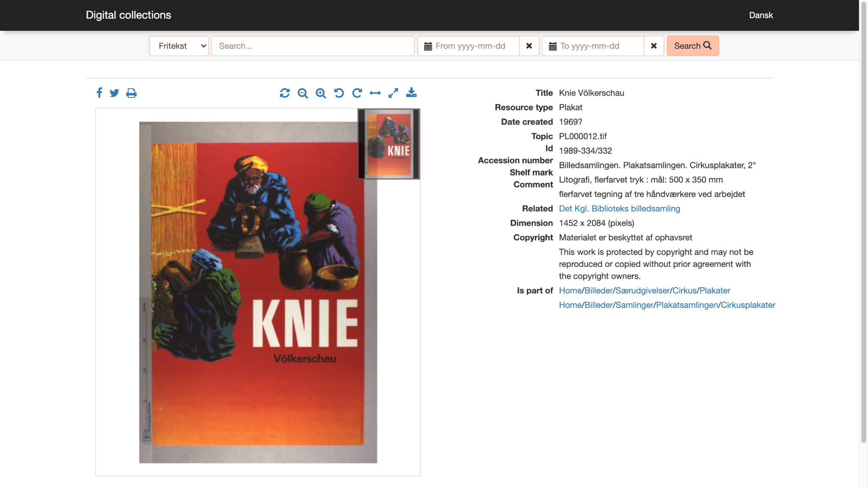Open the Digital collections home link
Viewport: 868px width, 488px height.
(128, 15)
